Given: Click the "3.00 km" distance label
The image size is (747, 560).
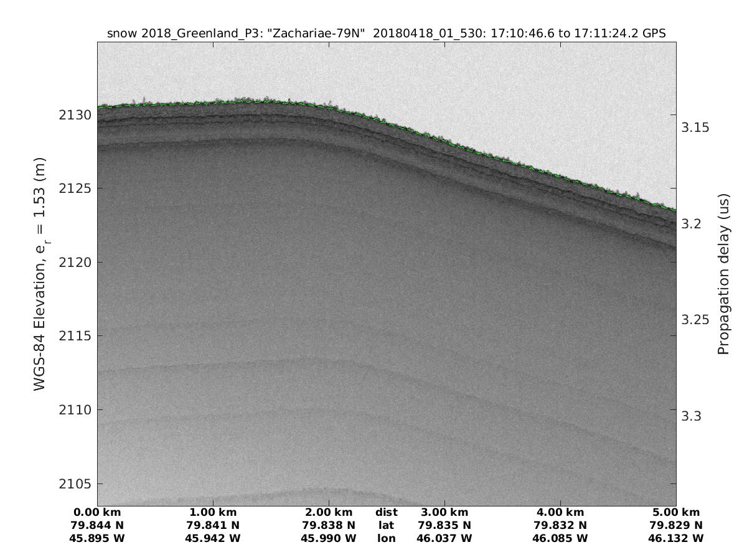Looking at the screenshot, I should coord(444,512).
